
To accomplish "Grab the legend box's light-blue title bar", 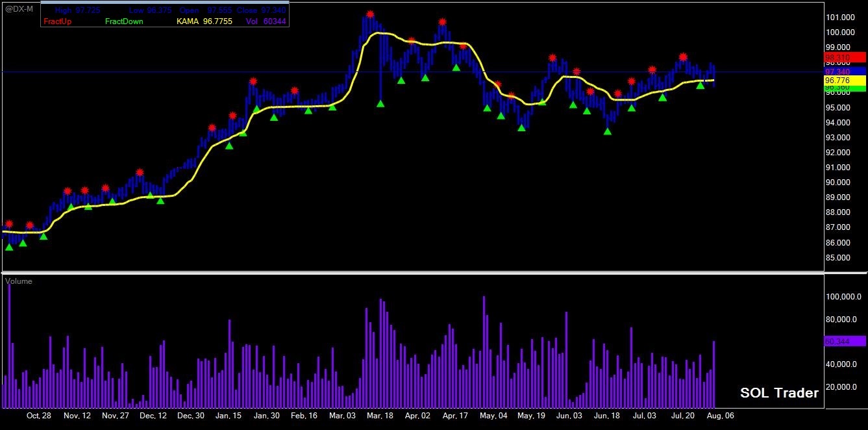I will coord(164,3).
